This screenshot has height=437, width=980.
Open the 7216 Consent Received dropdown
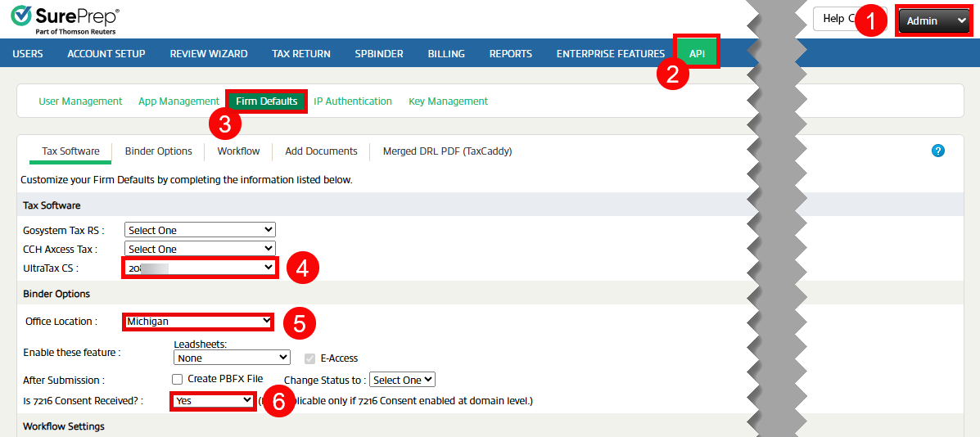click(213, 400)
